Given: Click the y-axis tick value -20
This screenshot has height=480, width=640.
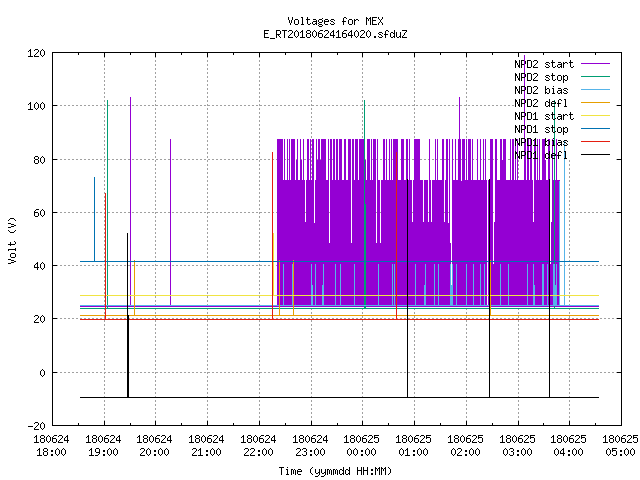Looking at the screenshot, I should 36,426.
